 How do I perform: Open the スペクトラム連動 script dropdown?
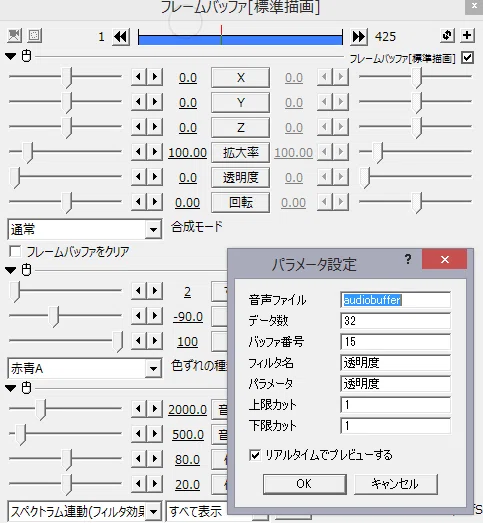point(85,511)
